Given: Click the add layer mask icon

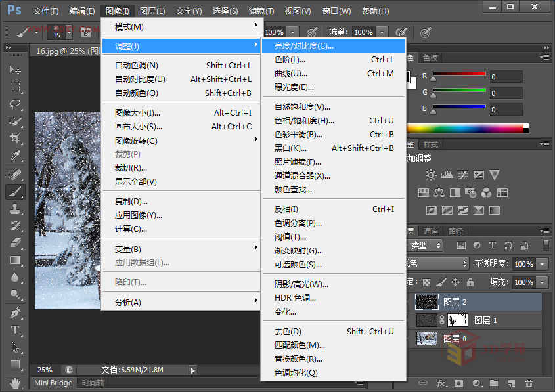Looking at the screenshot, I should pos(458,383).
